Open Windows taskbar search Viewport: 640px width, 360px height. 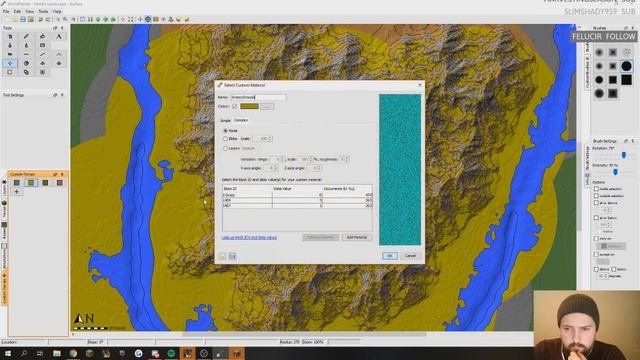click(24, 353)
